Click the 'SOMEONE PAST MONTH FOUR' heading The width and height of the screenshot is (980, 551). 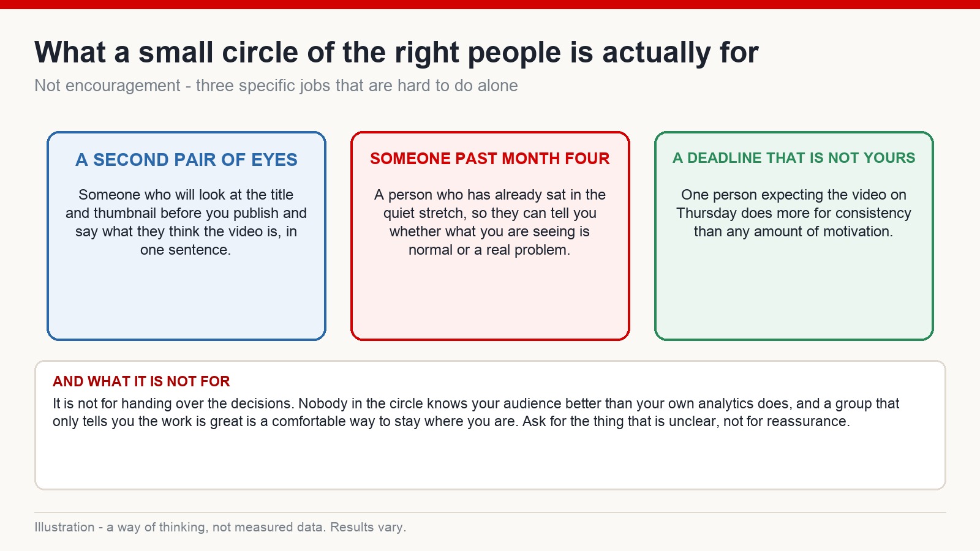click(x=490, y=159)
